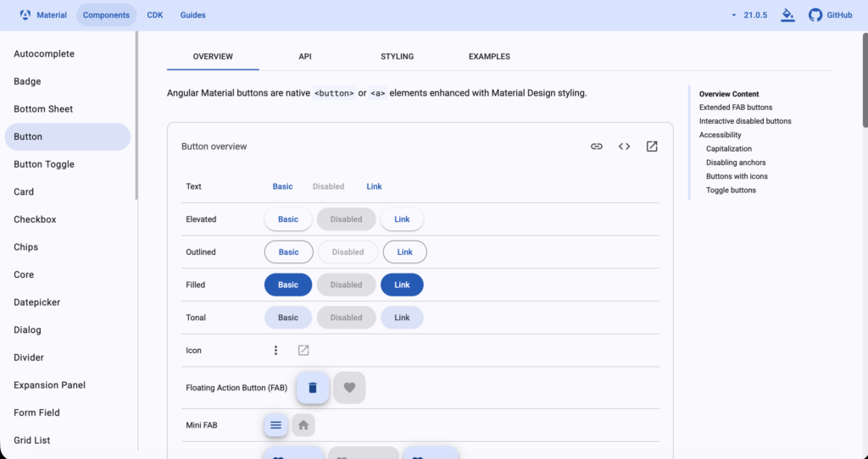The width and height of the screenshot is (868, 459).
Task: Switch to the API tab
Action: point(305,57)
